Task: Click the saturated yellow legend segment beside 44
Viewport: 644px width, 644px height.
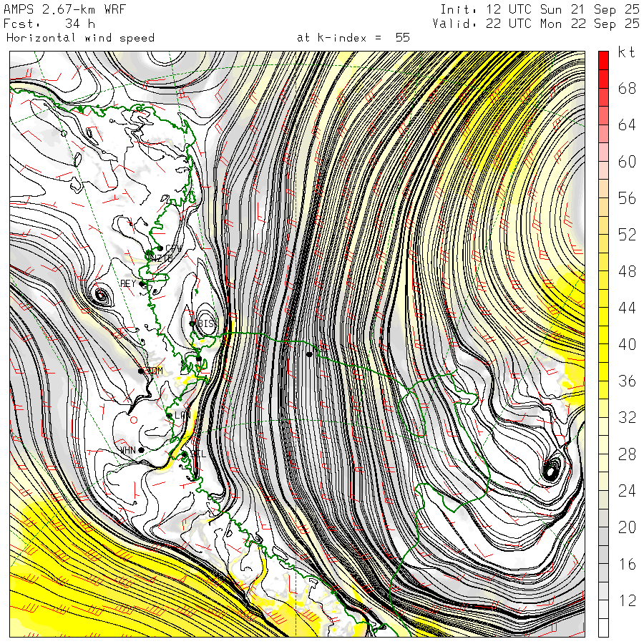Action: coord(603,317)
